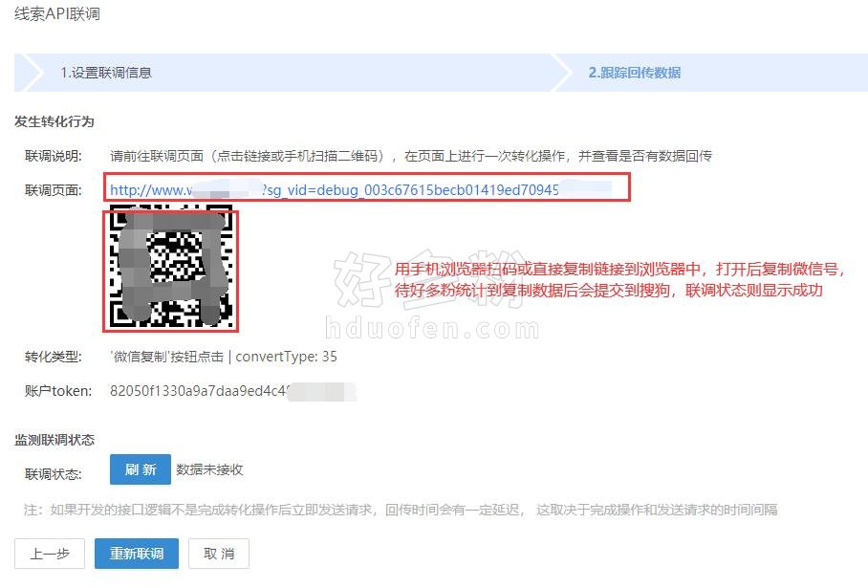Click the 转化类型 label

pyautogui.click(x=54, y=357)
